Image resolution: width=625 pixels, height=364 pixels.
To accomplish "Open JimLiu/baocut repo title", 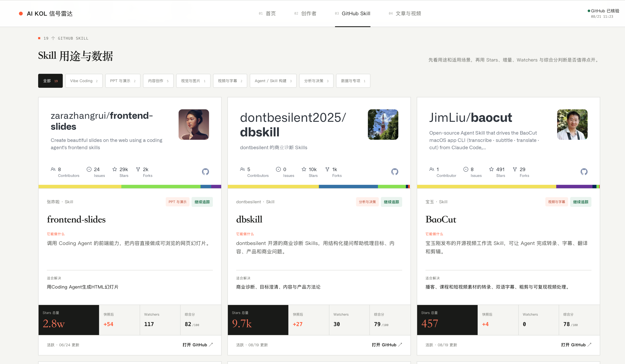I will point(471,117).
